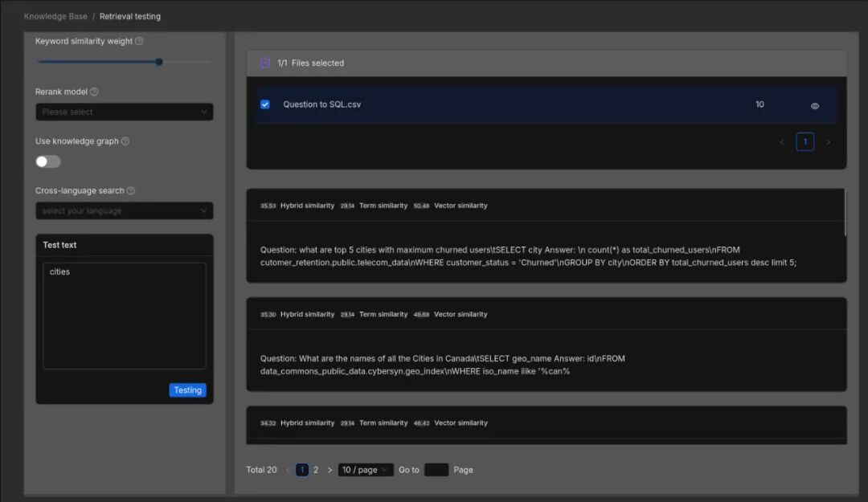Open the Knowledge Base breadcrumb
This screenshot has width=868, height=502.
pyautogui.click(x=55, y=16)
